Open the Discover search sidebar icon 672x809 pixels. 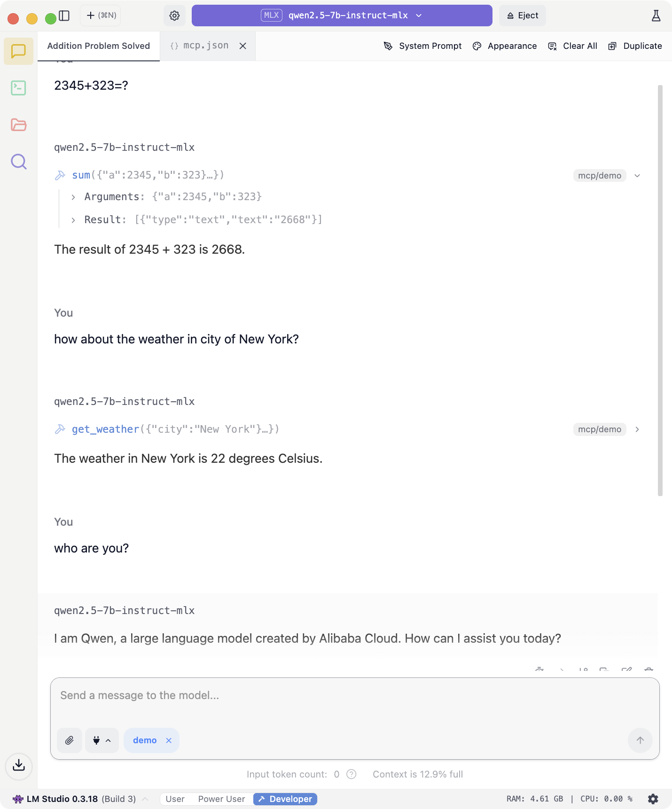(x=18, y=162)
